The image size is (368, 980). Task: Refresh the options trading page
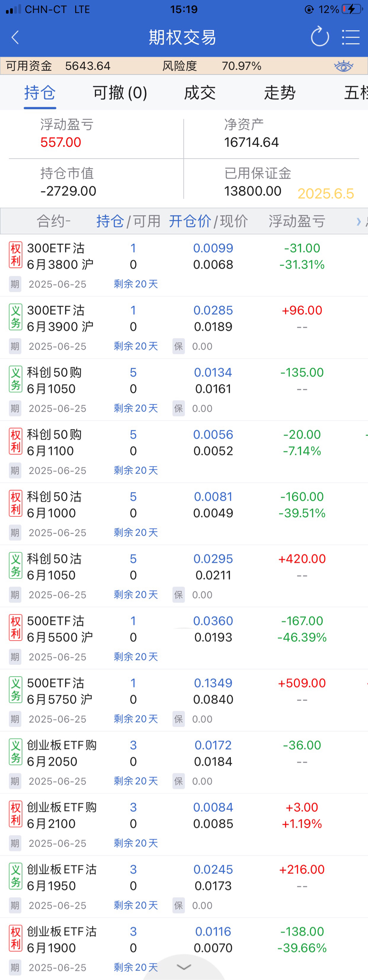pyautogui.click(x=319, y=37)
